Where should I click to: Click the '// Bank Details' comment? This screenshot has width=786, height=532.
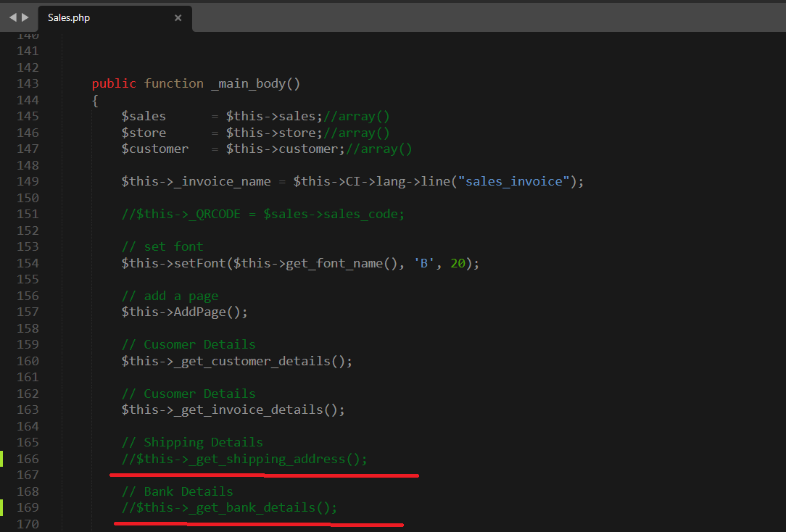pos(177,491)
